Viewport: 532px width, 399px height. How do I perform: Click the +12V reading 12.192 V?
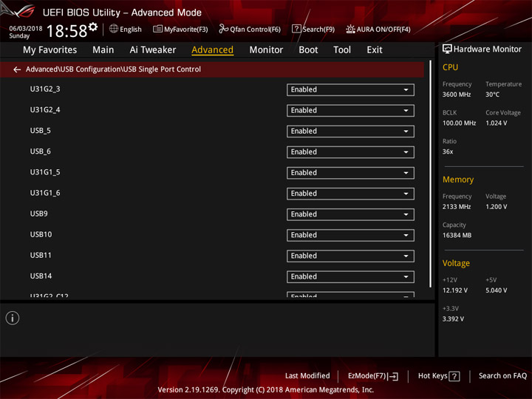(455, 290)
